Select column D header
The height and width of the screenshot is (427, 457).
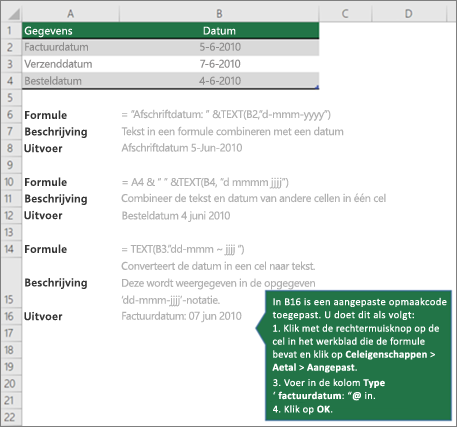[x=409, y=14]
